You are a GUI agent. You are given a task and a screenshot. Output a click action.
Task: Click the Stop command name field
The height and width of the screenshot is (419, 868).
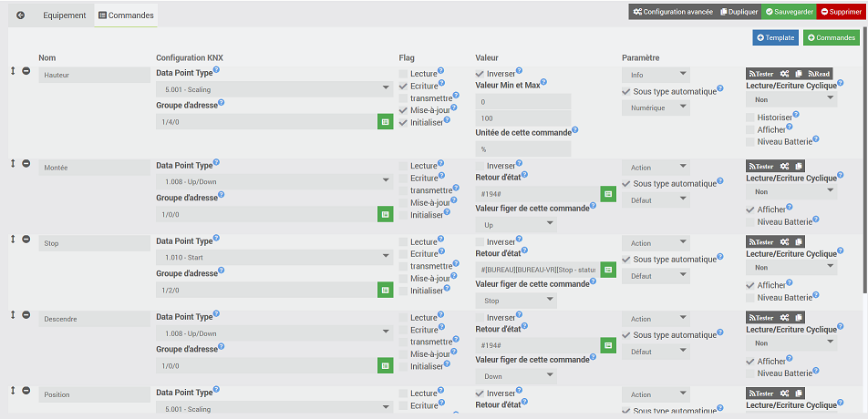(95, 244)
